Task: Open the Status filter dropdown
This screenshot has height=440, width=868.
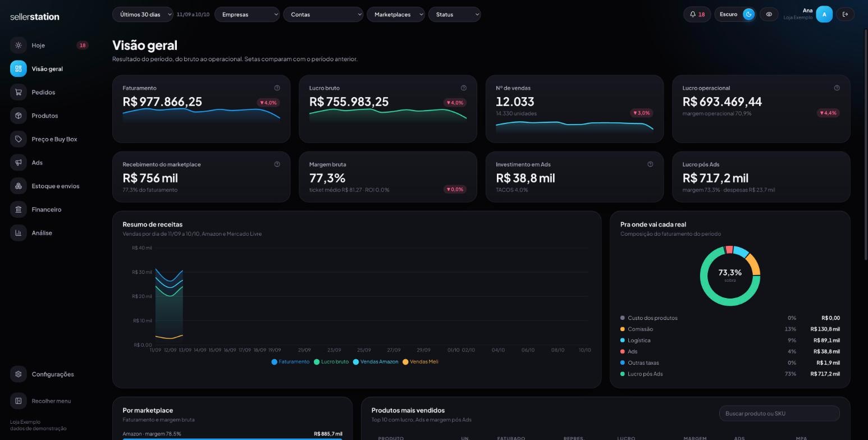Action: pyautogui.click(x=454, y=15)
